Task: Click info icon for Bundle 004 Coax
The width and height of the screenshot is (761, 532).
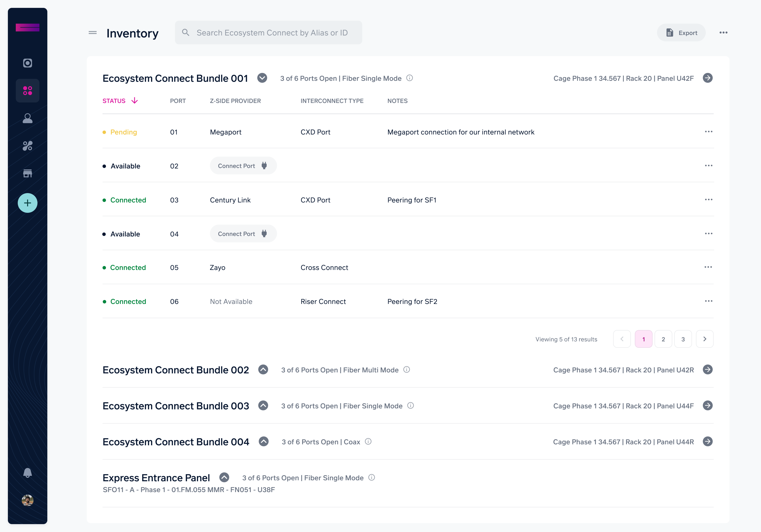Action: click(x=368, y=441)
